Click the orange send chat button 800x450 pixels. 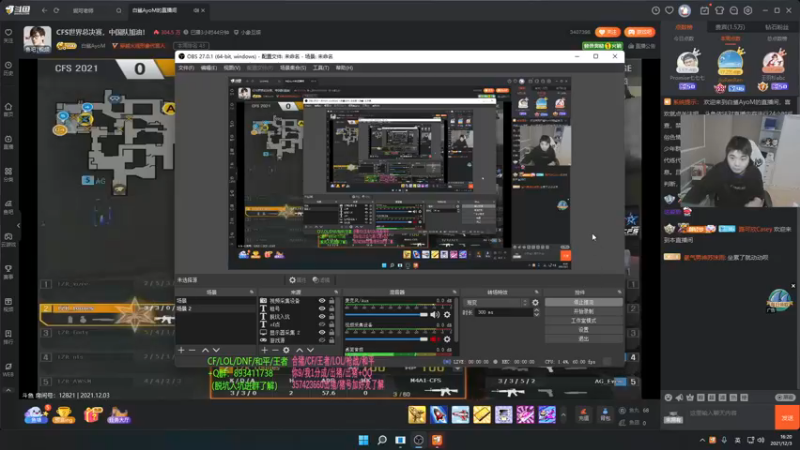(787, 418)
